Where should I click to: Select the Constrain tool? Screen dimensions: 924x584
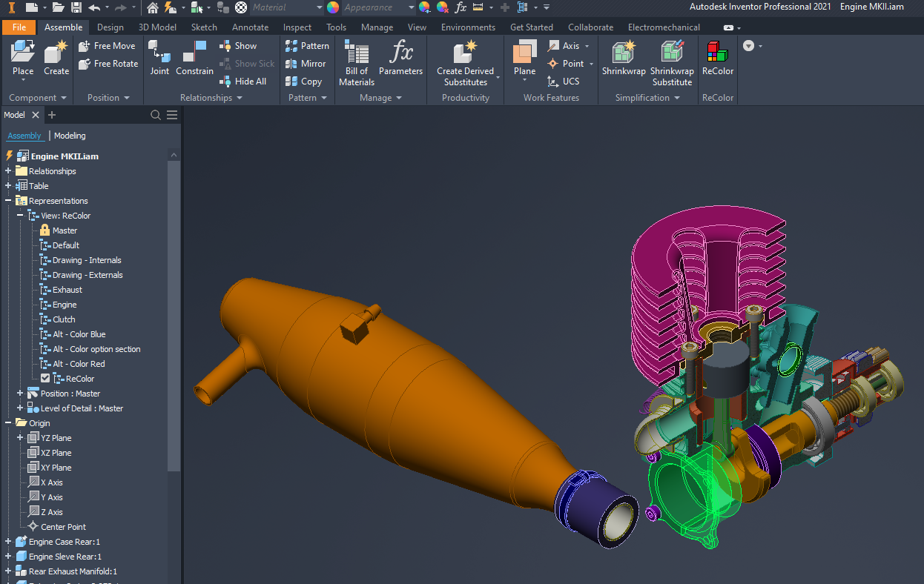tap(194, 58)
